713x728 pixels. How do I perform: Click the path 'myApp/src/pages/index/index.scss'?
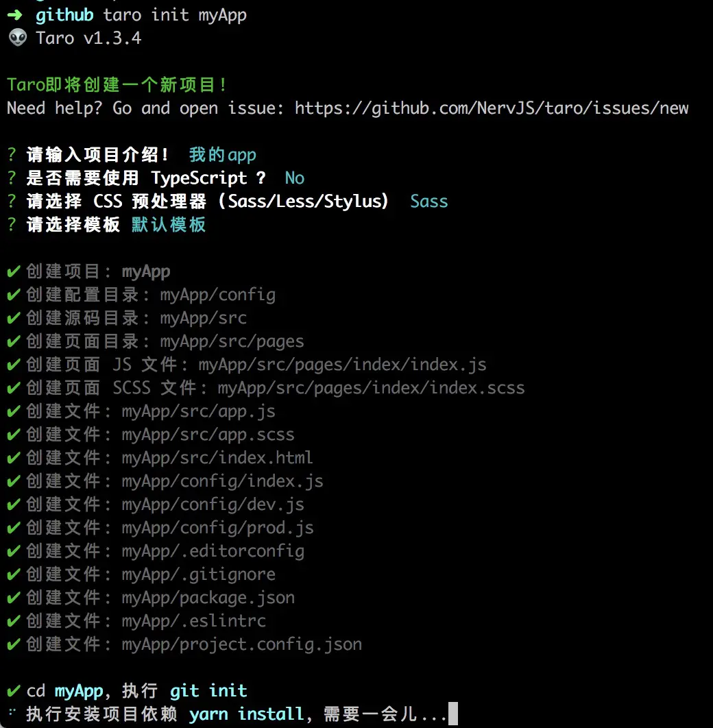[x=372, y=388]
